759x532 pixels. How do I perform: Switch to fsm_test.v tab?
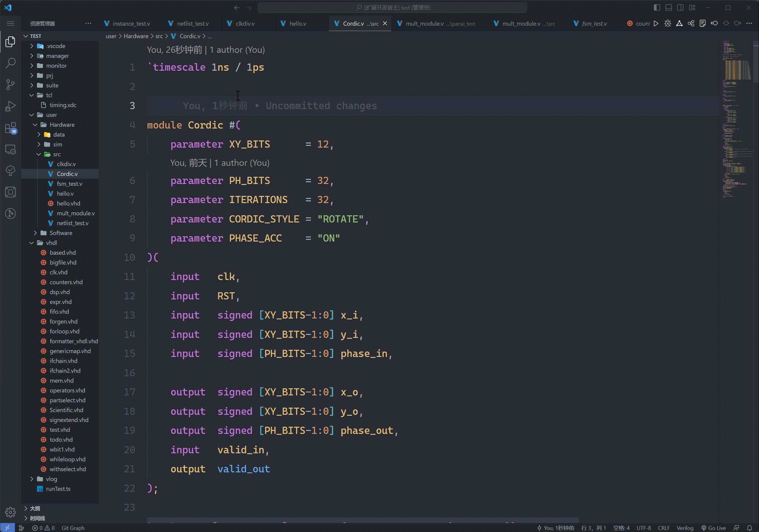[x=595, y=24]
